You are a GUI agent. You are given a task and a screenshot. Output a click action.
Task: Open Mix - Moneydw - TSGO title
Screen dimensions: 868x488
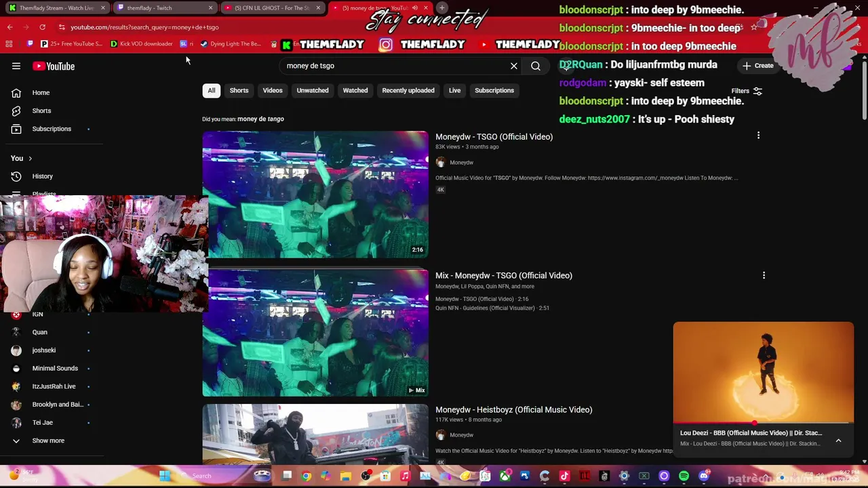(504, 276)
